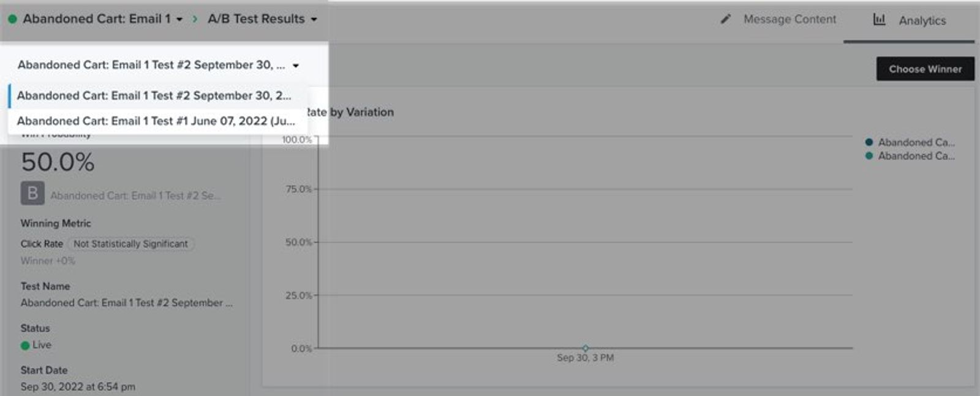Toggle first Abandoned Ca... legend series dot
Viewport: 980px width, 396px height.
[869, 142]
